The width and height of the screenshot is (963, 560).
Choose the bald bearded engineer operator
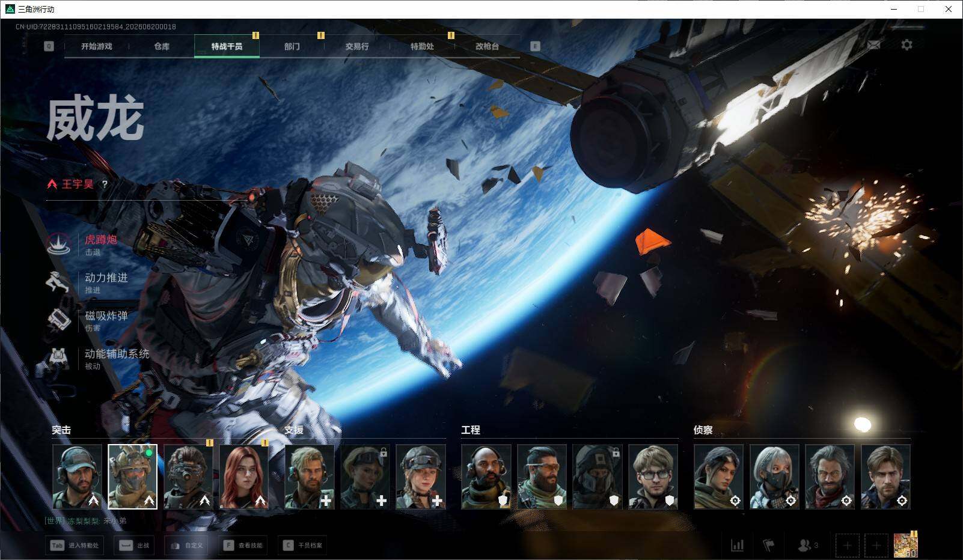486,476
